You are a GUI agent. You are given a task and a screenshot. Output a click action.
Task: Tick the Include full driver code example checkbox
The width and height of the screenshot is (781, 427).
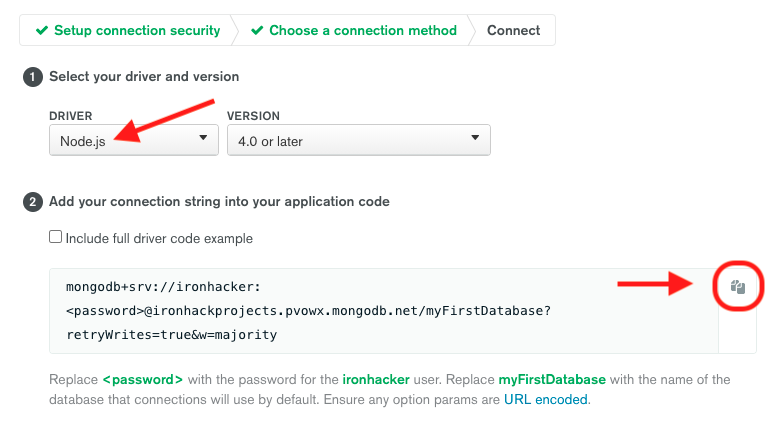click(56, 239)
